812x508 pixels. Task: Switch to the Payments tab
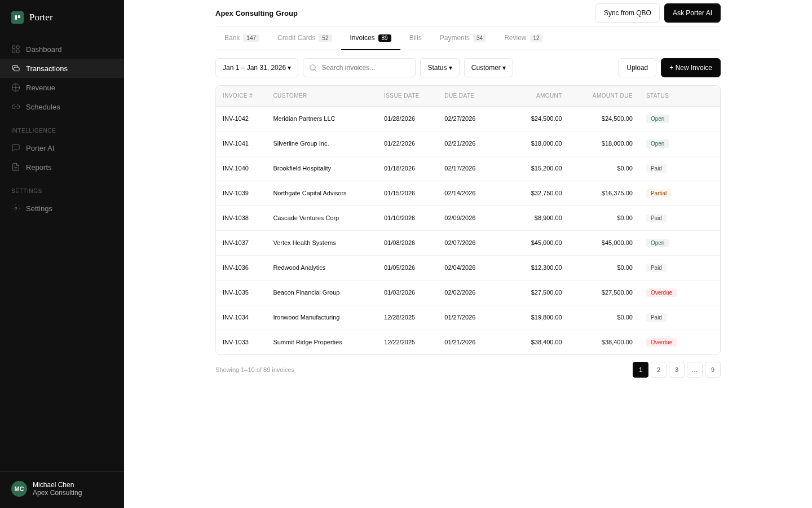click(x=454, y=38)
